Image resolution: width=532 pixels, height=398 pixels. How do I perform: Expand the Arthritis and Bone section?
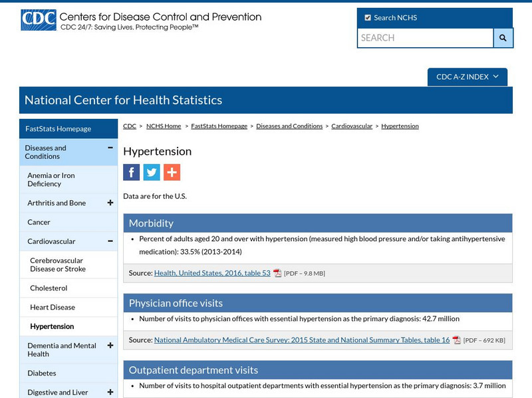click(109, 203)
